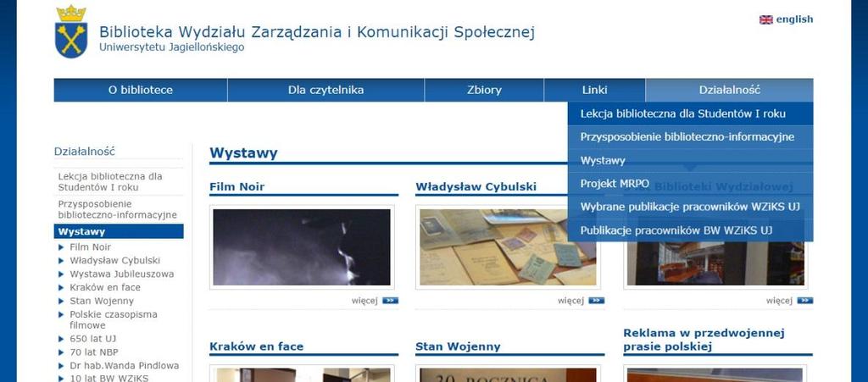Open the Władysław Cybulski exhibition heading

[476, 187]
